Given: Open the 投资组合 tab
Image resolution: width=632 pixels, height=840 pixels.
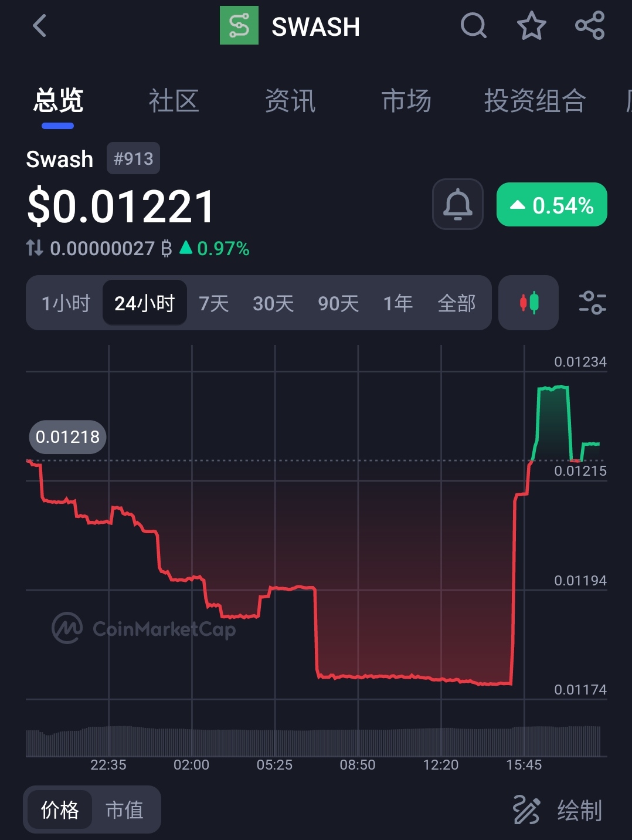Looking at the screenshot, I should pyautogui.click(x=535, y=100).
